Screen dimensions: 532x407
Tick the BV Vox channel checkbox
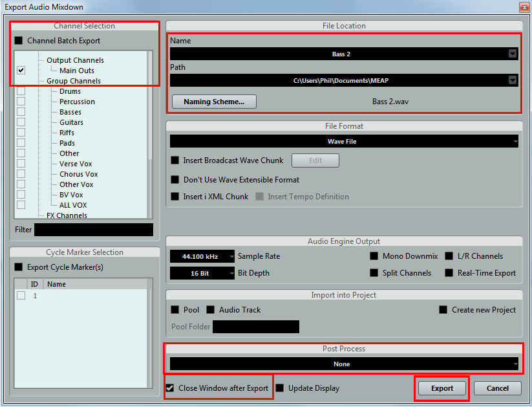tap(21, 195)
